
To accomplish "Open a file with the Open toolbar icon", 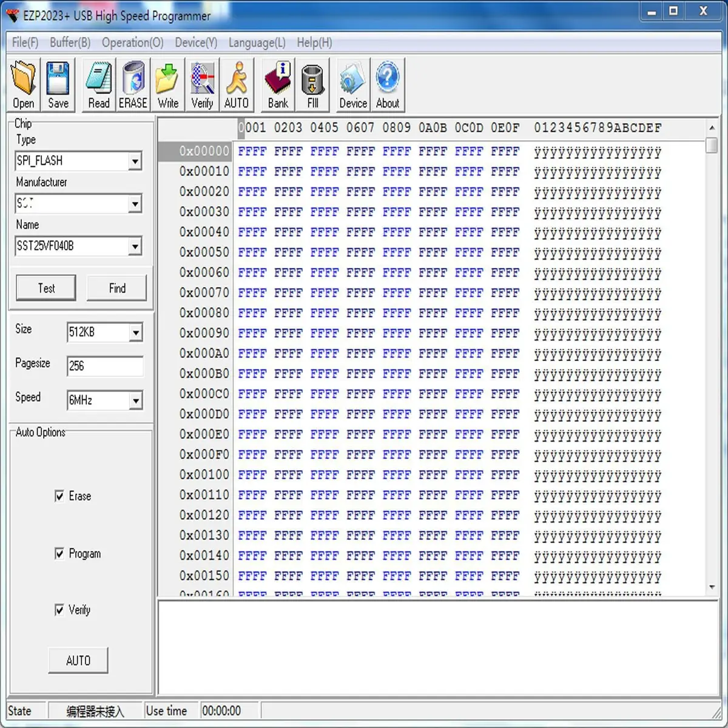I will coord(24,85).
